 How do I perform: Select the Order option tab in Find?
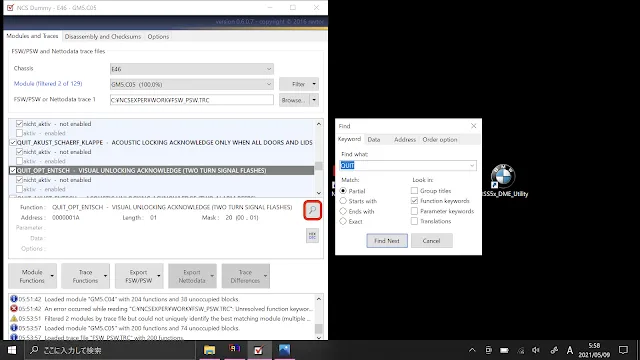click(x=440, y=140)
